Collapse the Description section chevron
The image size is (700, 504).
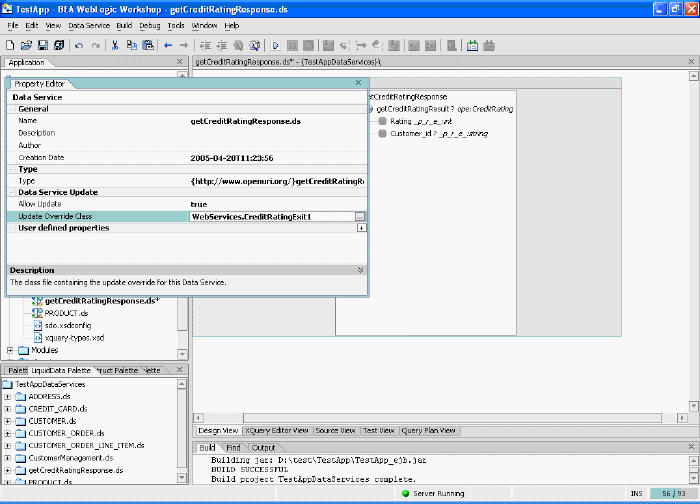[x=360, y=270]
